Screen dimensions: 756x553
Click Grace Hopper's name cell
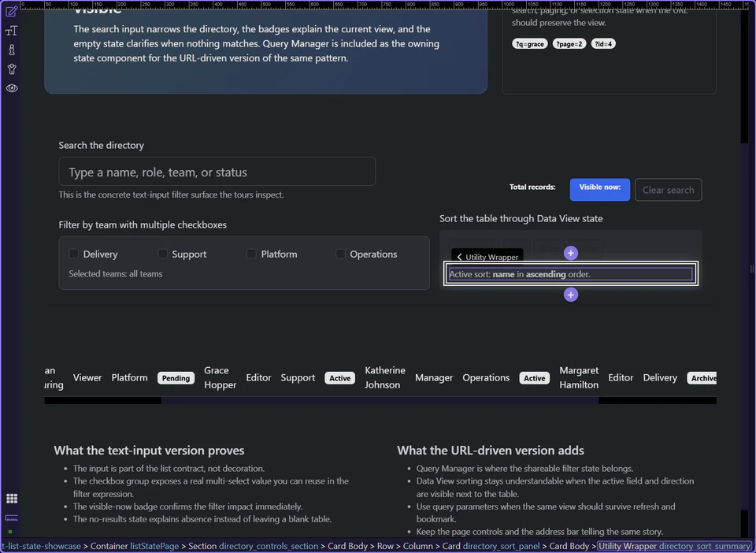220,377
